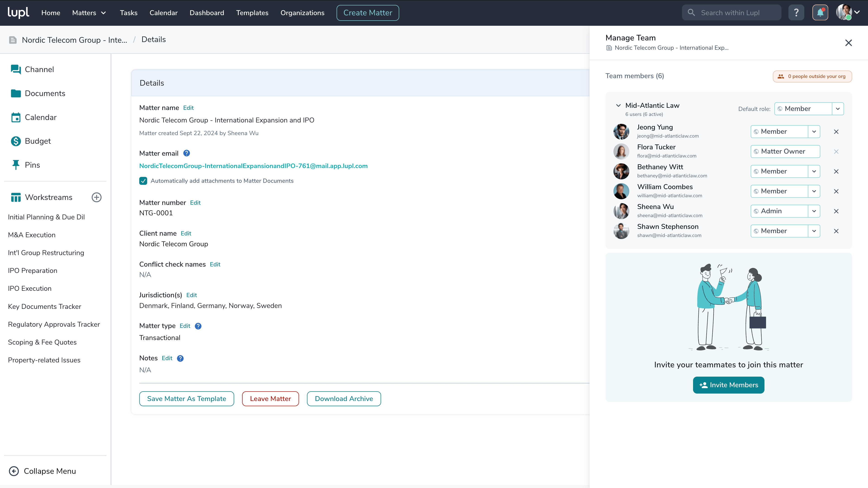Screen dimensions: 868x488
Task: Remove Shawn Stephenson from the team
Action: click(x=836, y=231)
